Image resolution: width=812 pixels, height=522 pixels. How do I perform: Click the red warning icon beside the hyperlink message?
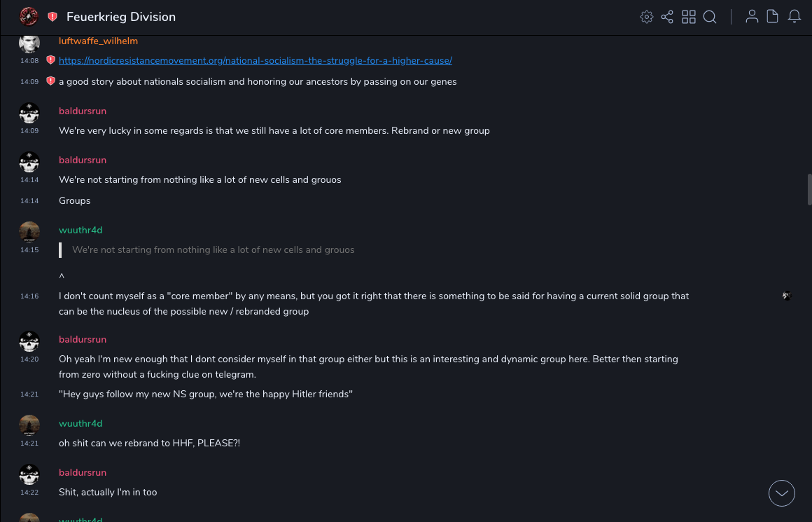tap(50, 61)
